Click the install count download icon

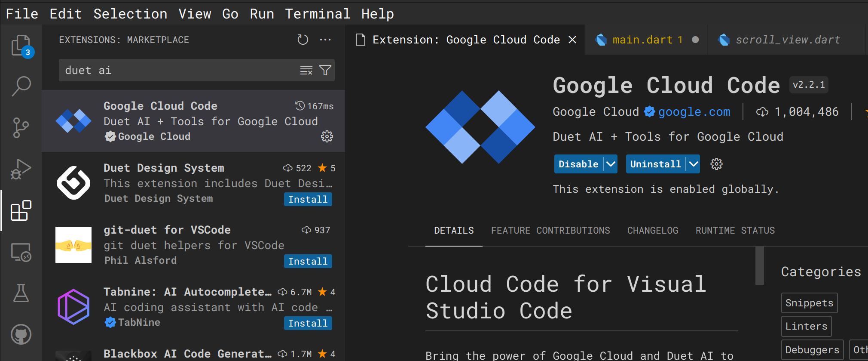click(762, 112)
